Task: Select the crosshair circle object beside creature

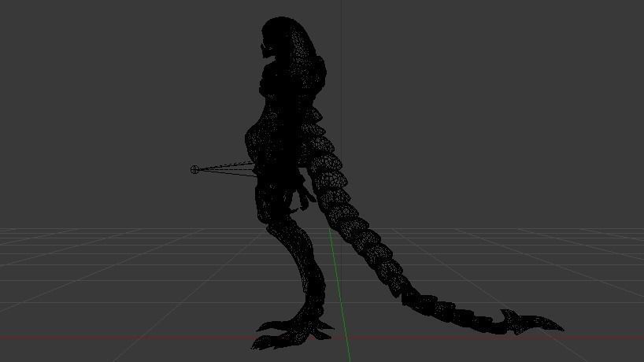Action: click(194, 169)
